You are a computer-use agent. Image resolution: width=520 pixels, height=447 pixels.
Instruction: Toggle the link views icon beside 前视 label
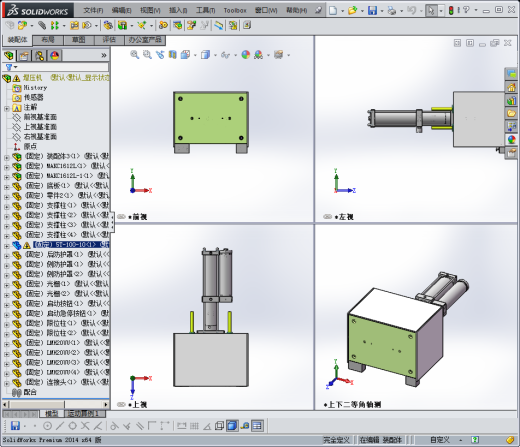click(x=122, y=217)
